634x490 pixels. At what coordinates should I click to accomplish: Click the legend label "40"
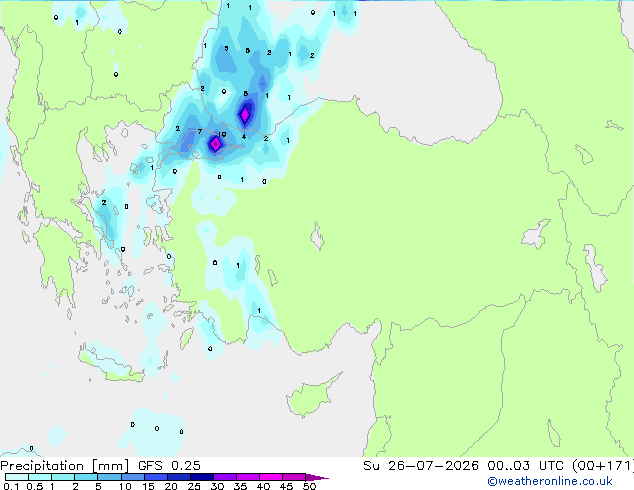263,486
